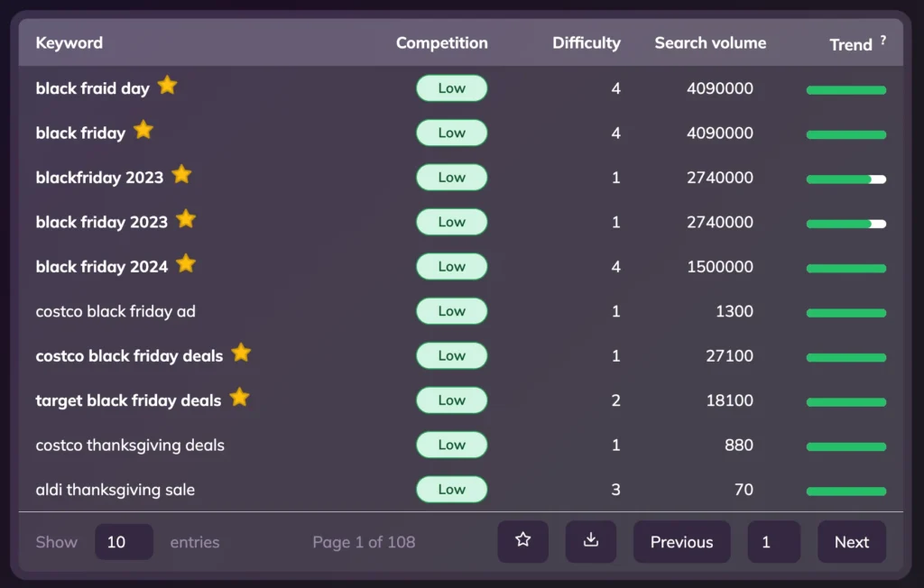This screenshot has height=588, width=924.
Task: Click the star icon beside "blackfriday 2023"
Action: 180,174
